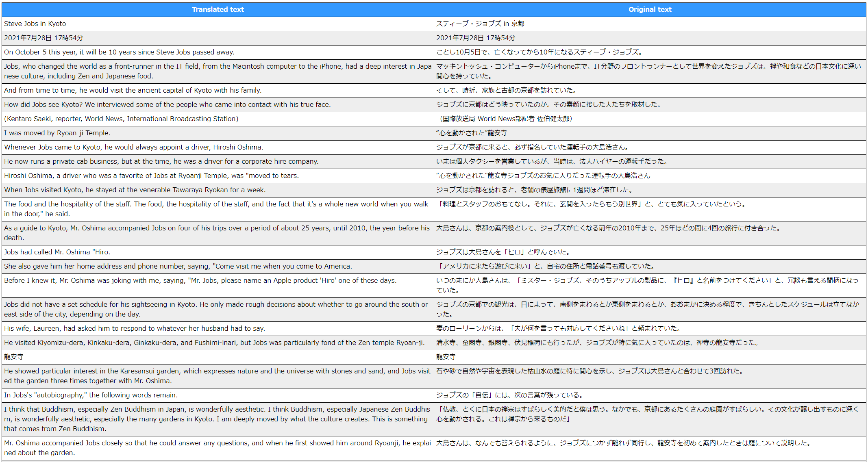Click the Kentaro Saeki reporter credit row
The width and height of the screenshot is (868, 462).
(121, 119)
